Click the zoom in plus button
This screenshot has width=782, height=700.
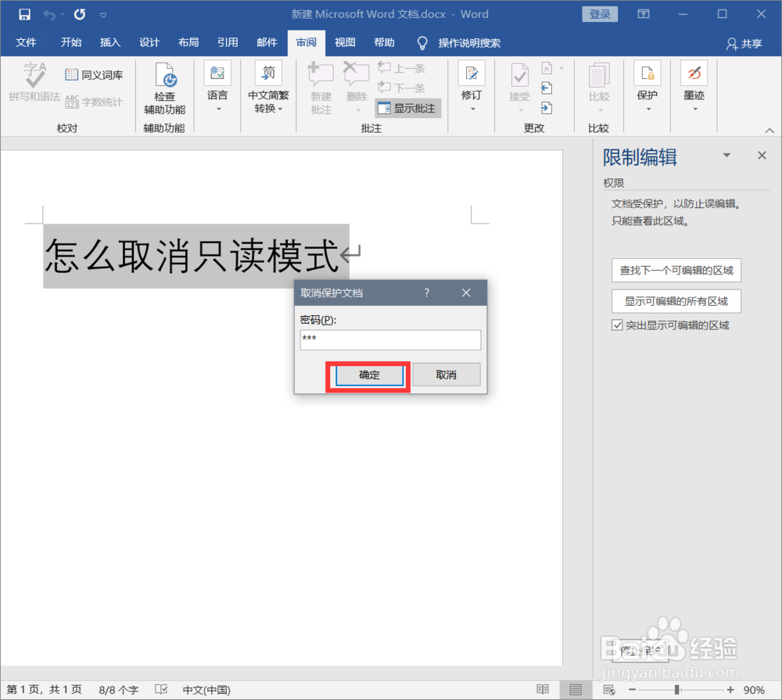pos(730,690)
